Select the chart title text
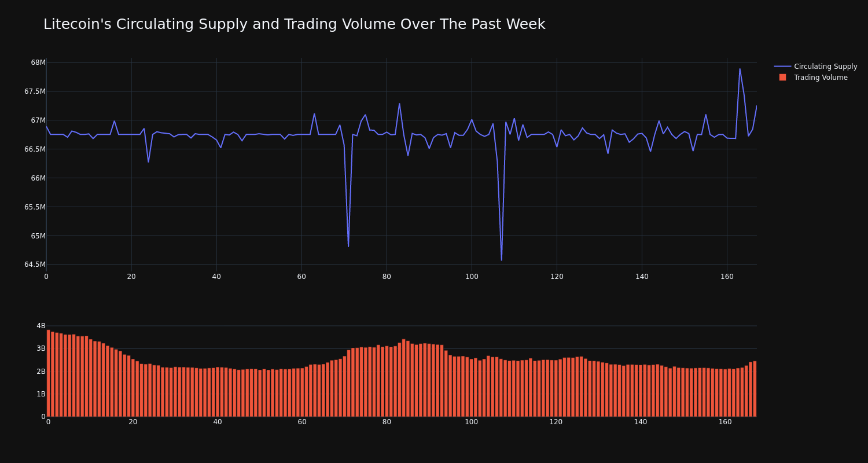The image size is (868, 463). tap(294, 24)
